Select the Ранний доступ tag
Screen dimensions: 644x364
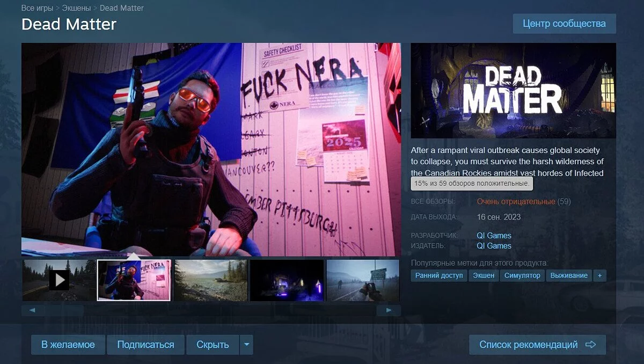[x=439, y=275]
